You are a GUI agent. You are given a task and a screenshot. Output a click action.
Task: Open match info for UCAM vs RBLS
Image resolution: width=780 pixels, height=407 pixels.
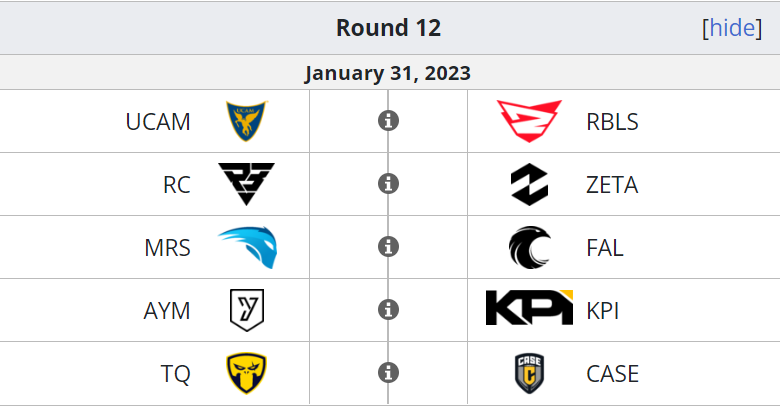[389, 121]
